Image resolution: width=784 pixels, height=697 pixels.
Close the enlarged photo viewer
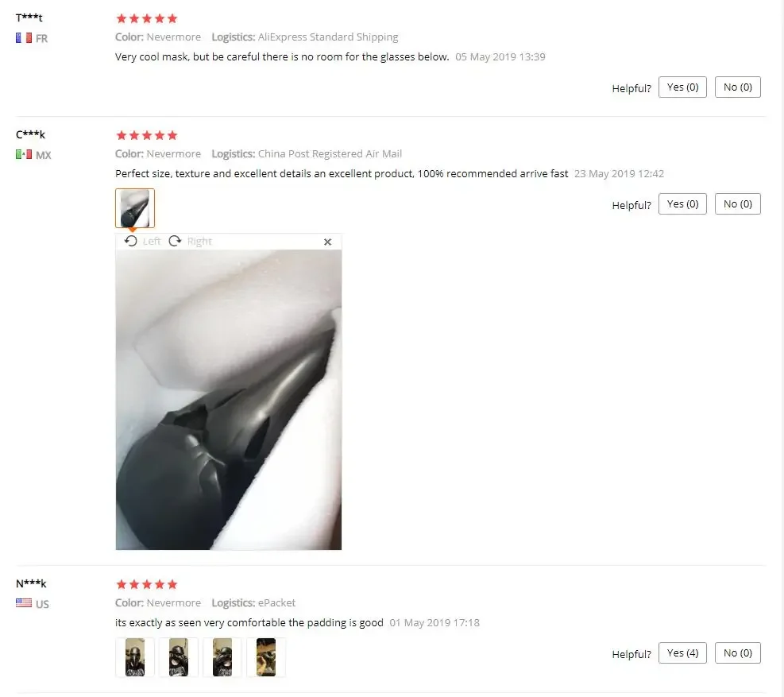(x=327, y=242)
